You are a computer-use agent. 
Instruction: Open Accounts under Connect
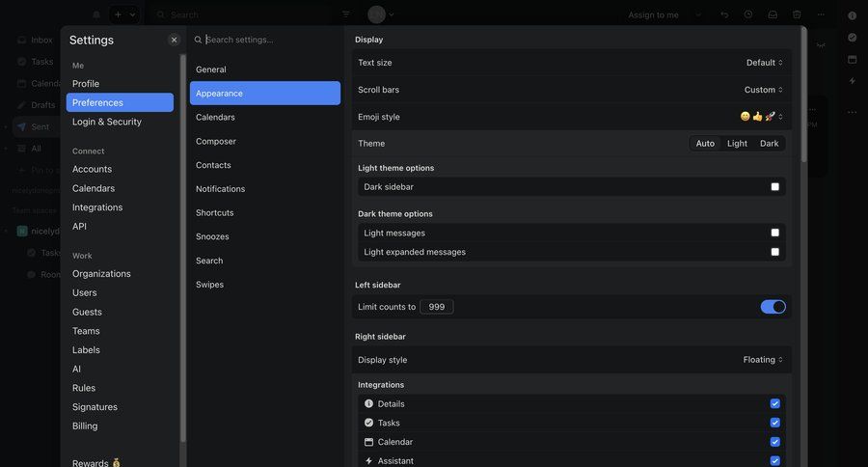pos(120,170)
